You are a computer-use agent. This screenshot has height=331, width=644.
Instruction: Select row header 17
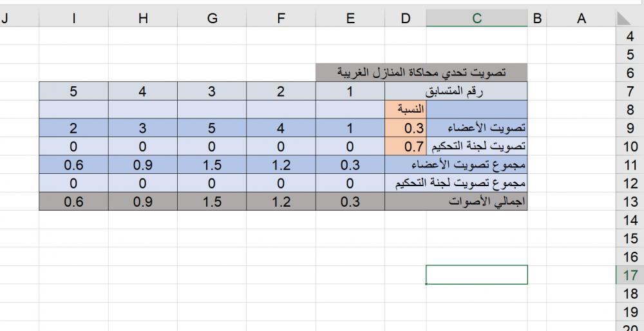point(630,275)
